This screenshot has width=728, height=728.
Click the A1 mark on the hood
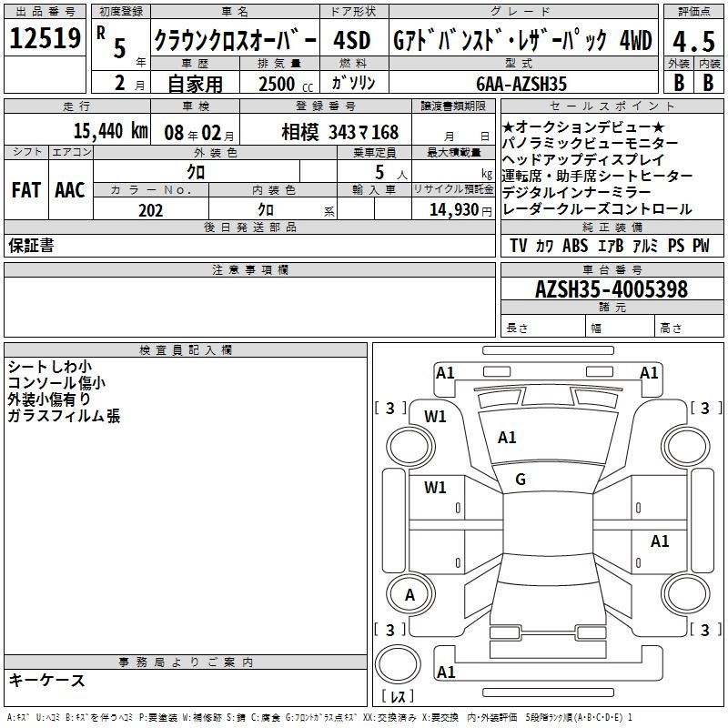pyautogui.click(x=507, y=438)
